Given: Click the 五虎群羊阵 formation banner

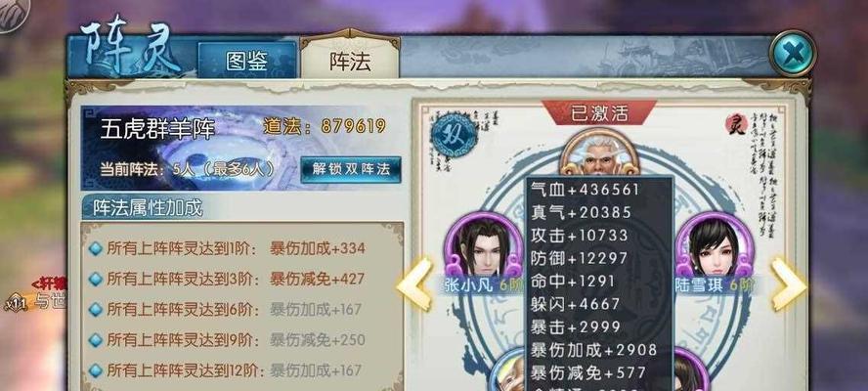Looking at the screenshot, I should point(241,148).
